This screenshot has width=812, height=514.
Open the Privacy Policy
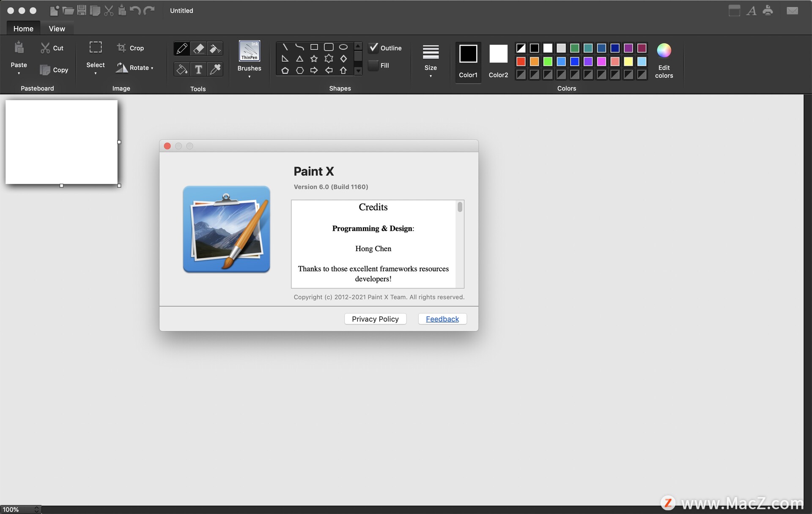(375, 319)
